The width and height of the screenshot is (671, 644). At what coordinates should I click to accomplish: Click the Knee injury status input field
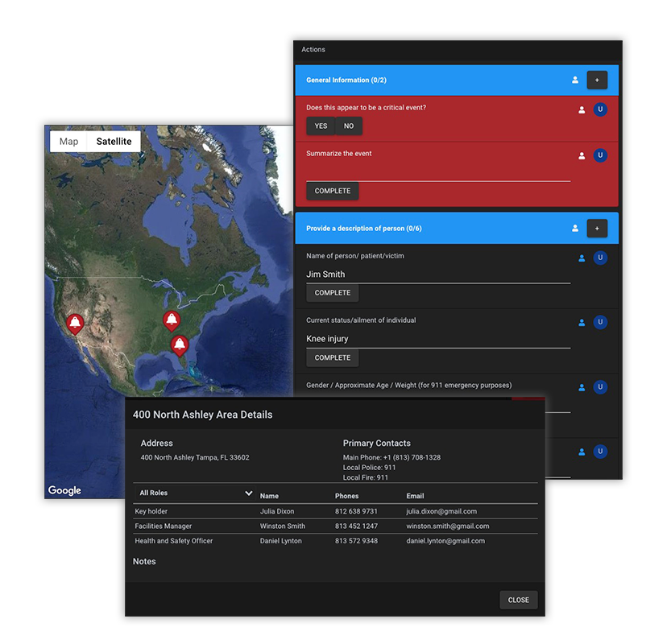[x=438, y=339]
